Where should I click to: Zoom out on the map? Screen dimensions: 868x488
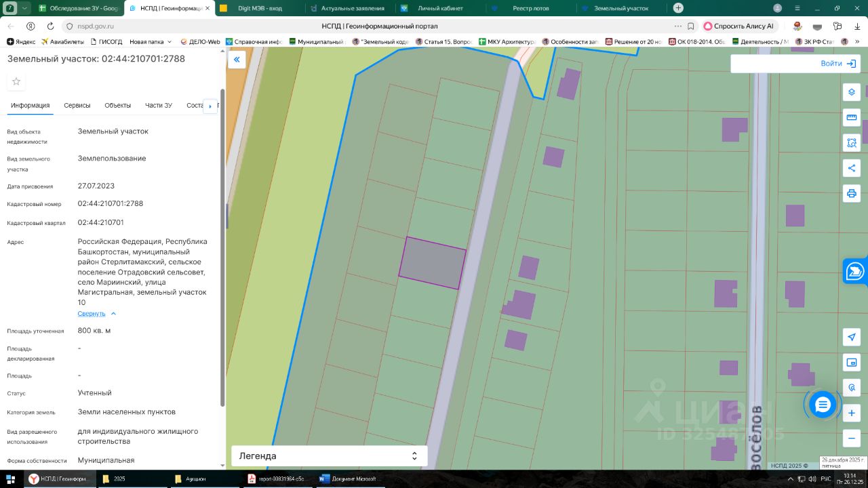tap(852, 438)
